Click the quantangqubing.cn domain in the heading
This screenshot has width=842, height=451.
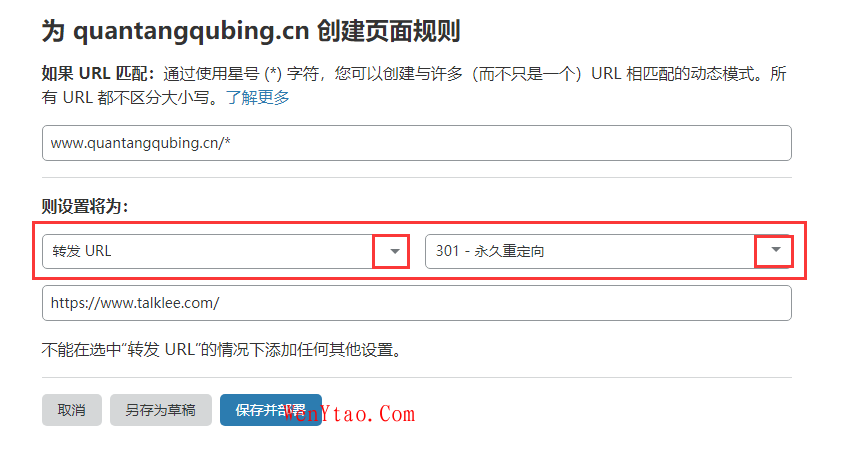point(191,32)
